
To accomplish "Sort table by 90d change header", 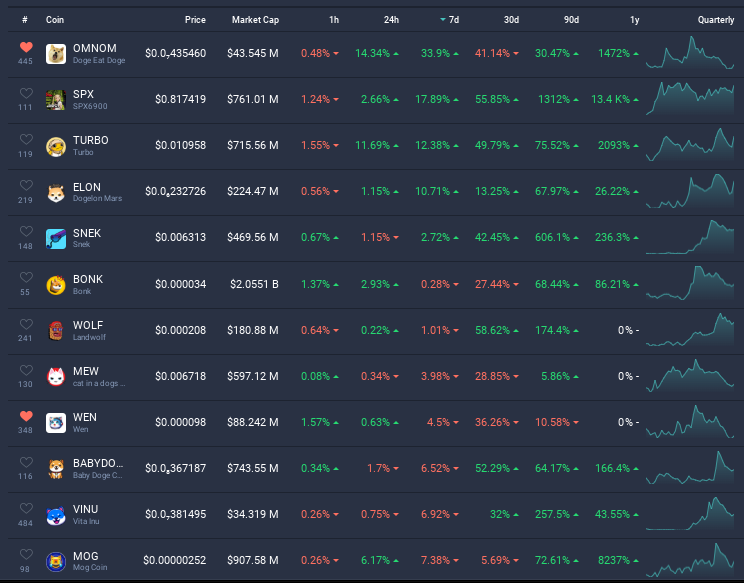I will pos(571,19).
